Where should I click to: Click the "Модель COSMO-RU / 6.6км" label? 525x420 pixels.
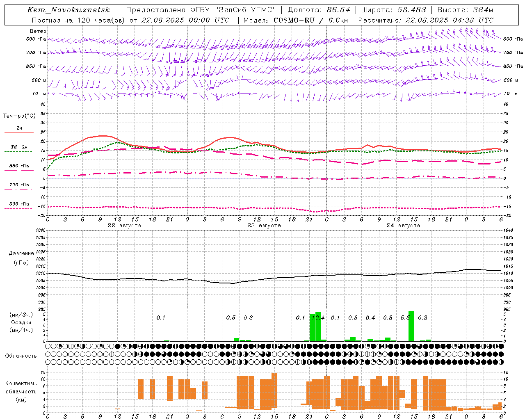(295, 20)
